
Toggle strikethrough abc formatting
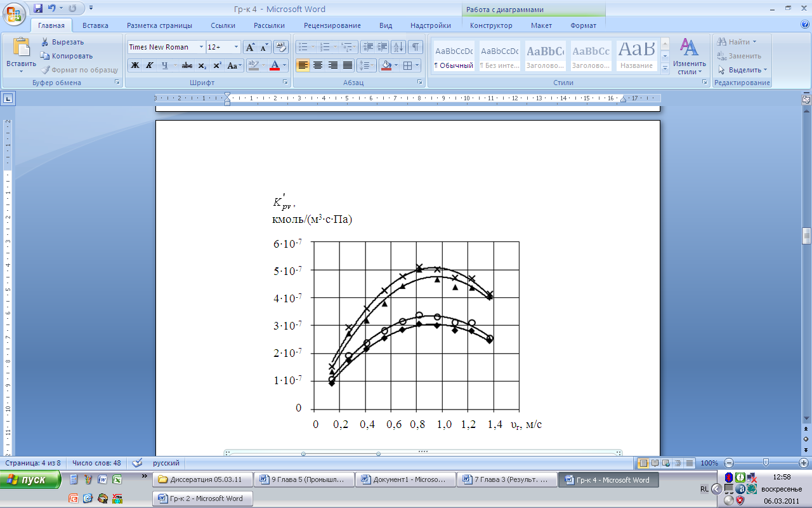187,65
